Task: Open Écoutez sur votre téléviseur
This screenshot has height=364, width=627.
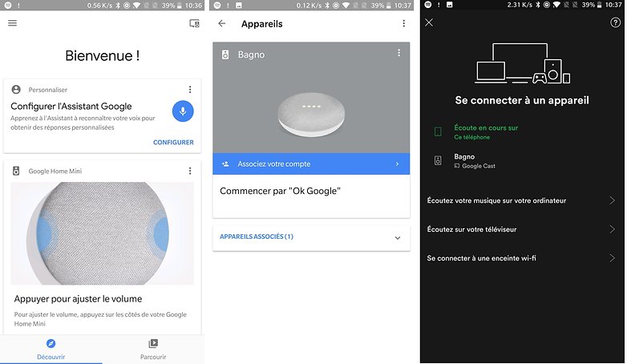Action: [x=522, y=229]
